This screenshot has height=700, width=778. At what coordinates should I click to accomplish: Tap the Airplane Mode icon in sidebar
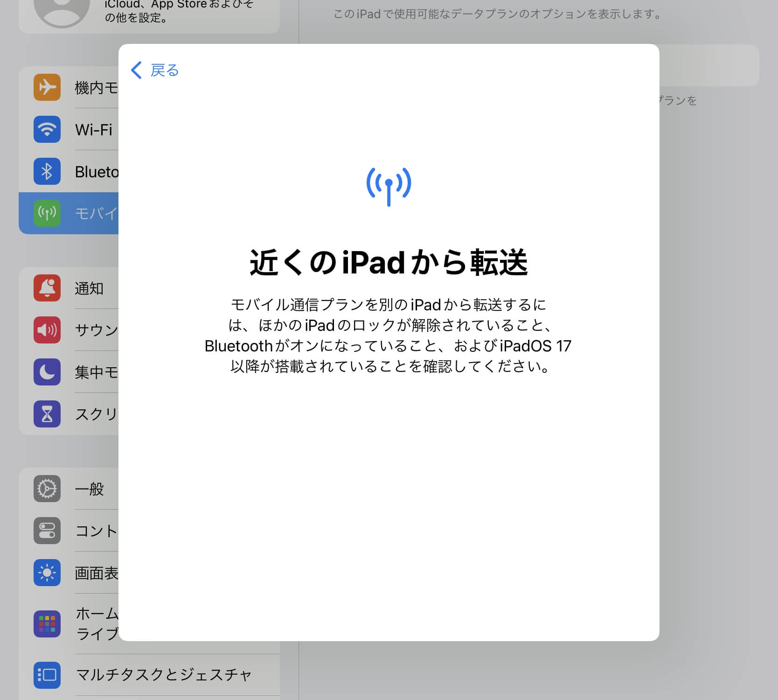point(47,87)
